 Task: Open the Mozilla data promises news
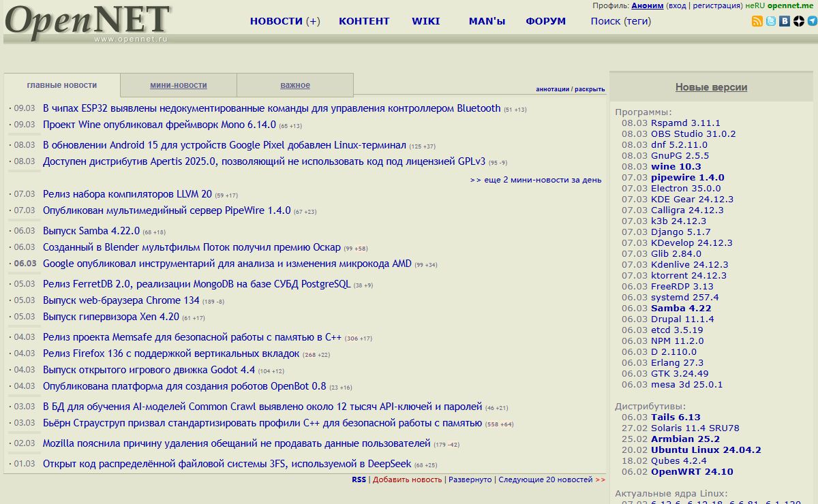click(237, 443)
